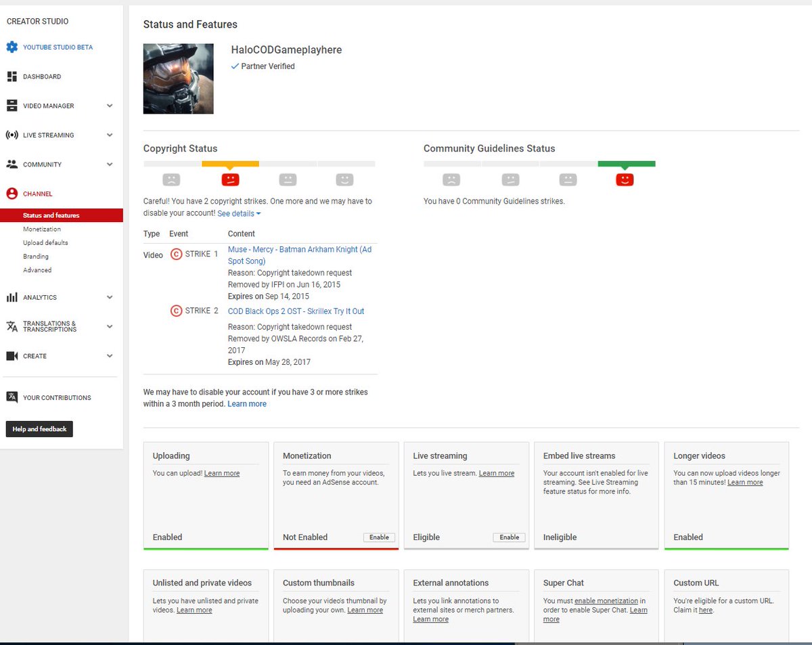Click Learn more about account strikes
812x645 pixels.
tap(247, 404)
